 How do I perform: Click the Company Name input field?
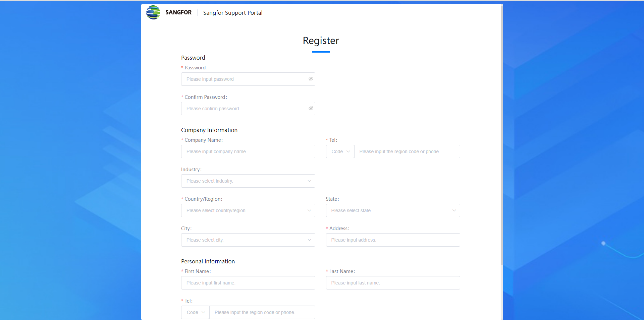tap(248, 151)
